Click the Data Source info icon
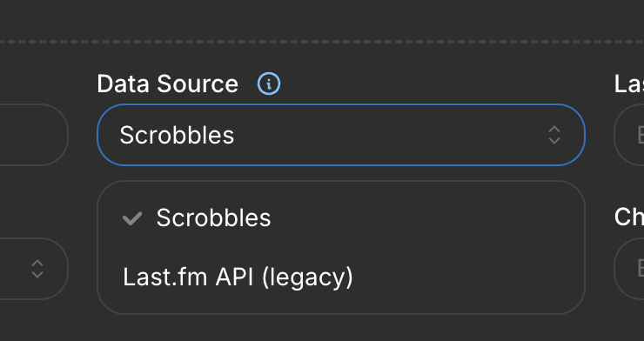 [269, 84]
